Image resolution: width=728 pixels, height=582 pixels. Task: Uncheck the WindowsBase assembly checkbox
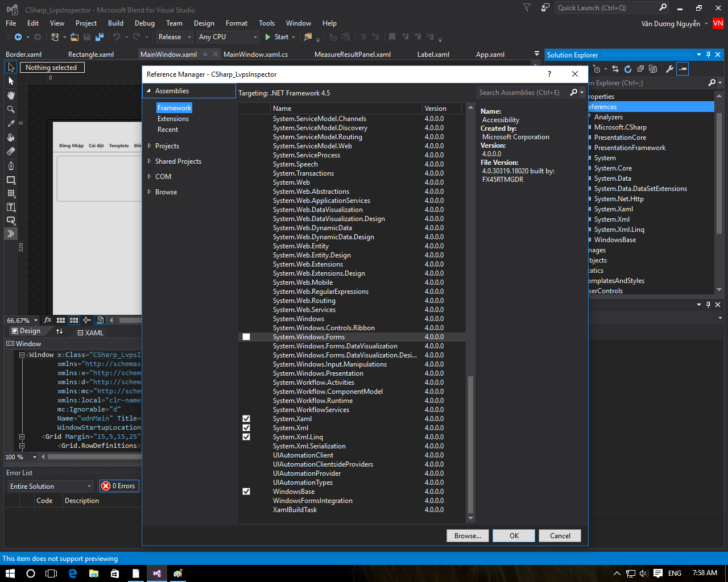click(x=246, y=492)
